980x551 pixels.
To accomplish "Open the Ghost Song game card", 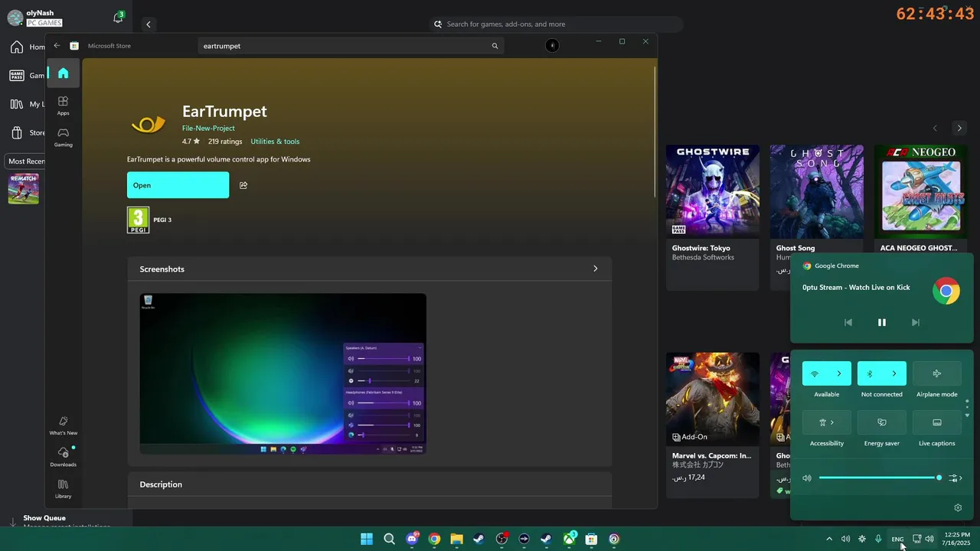I will 816,217.
